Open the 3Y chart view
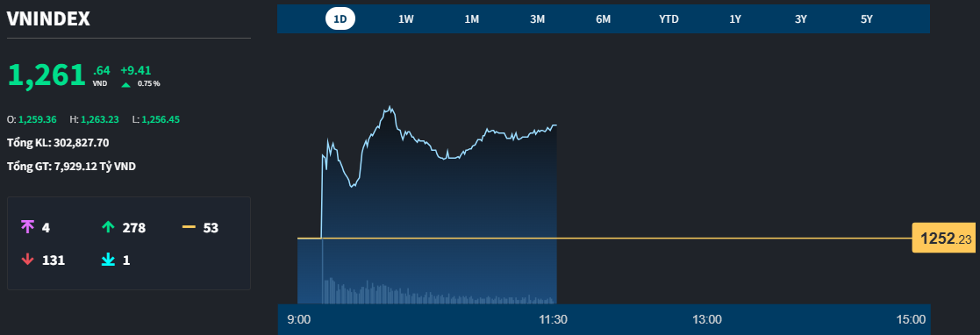Screen dimensions: 980x335 tap(801, 18)
